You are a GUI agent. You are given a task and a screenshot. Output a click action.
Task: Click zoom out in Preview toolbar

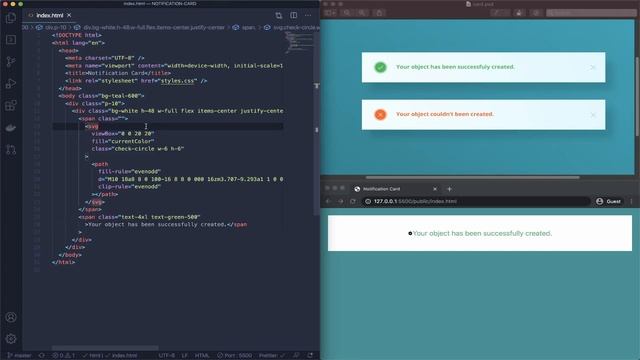[x=347, y=13]
